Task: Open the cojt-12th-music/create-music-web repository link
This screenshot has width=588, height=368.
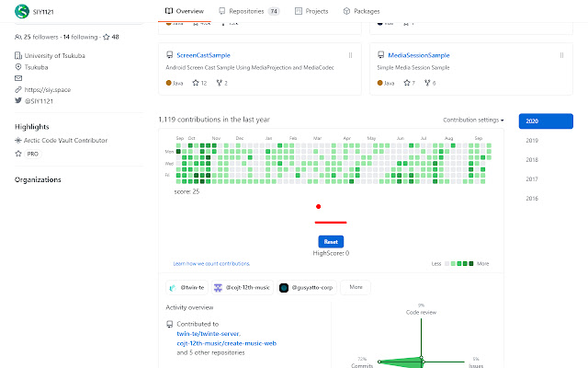Action: [x=227, y=343]
